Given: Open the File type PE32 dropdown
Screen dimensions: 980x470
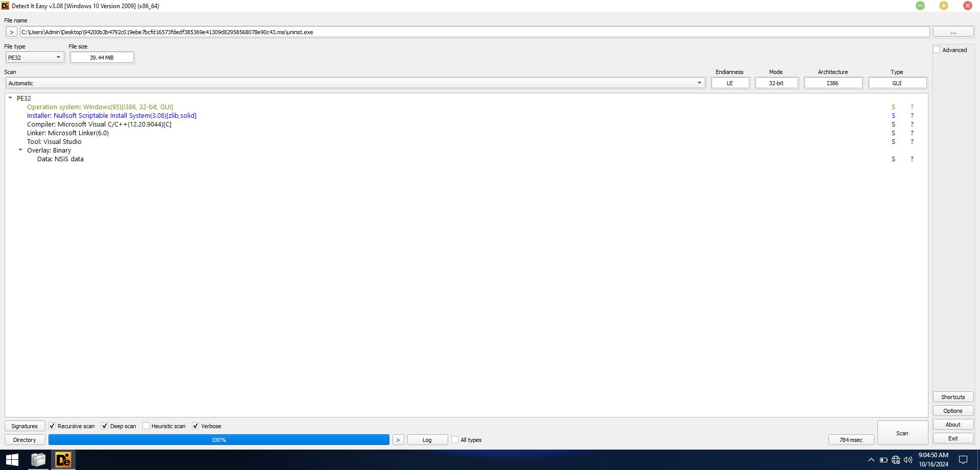Looking at the screenshot, I should pos(35,58).
